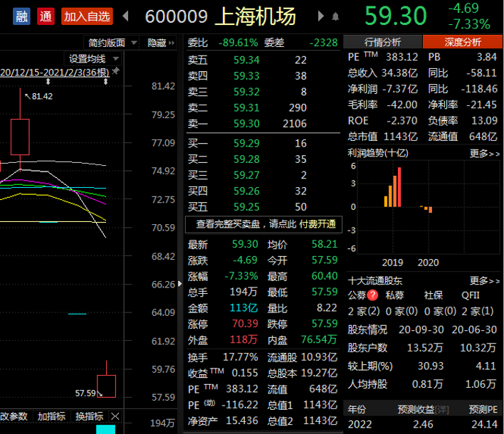Go to next stock with right arrow
This screenshot has width=504, height=434.
tap(320, 16)
